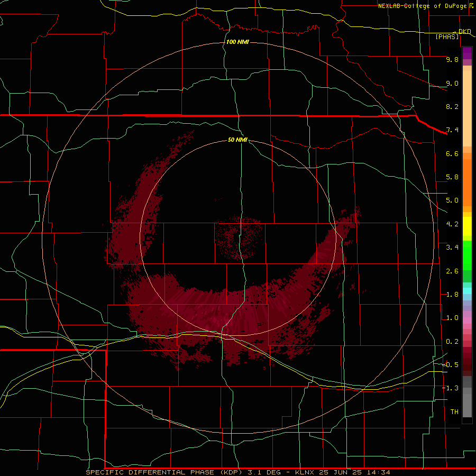
Task: Click the 0.2 value on the scale
Action: tap(452, 342)
